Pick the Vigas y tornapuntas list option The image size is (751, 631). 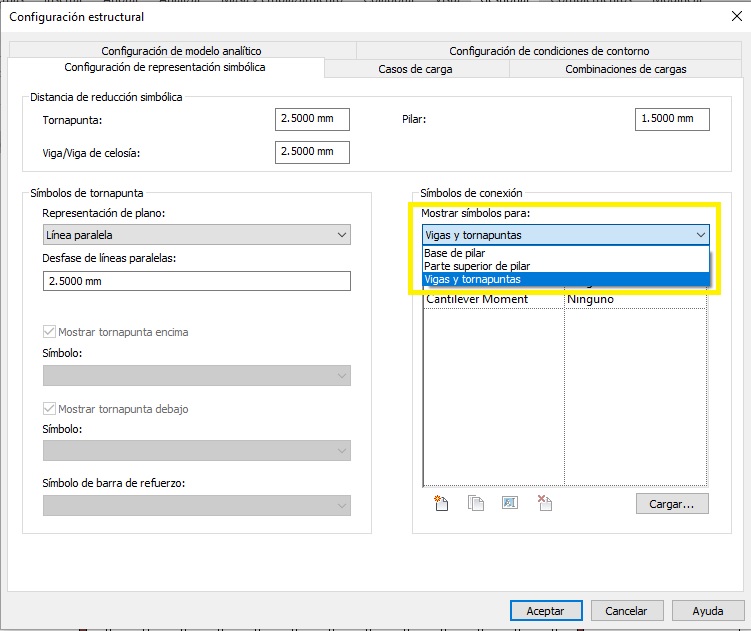point(472,279)
